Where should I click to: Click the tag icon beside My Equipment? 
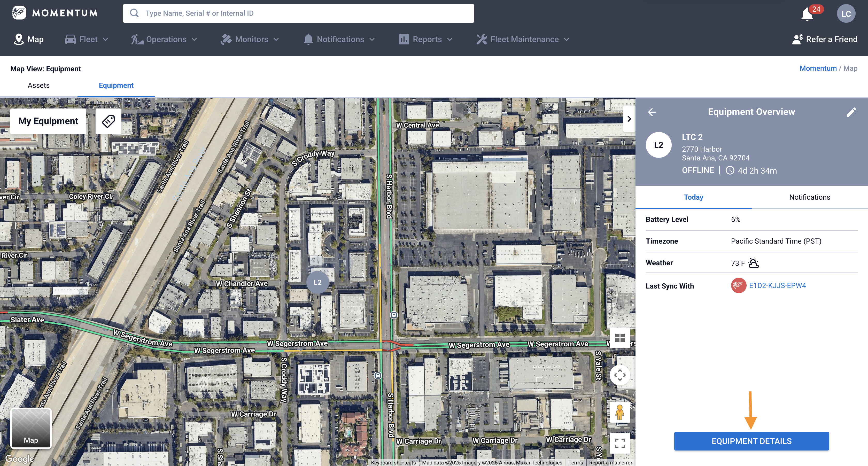tap(109, 121)
